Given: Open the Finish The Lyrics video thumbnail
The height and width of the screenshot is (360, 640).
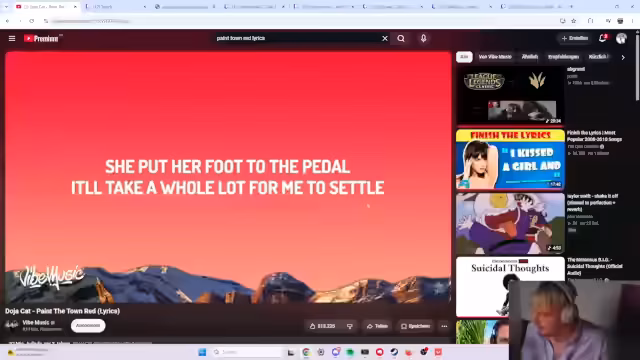Looking at the screenshot, I should point(510,160).
